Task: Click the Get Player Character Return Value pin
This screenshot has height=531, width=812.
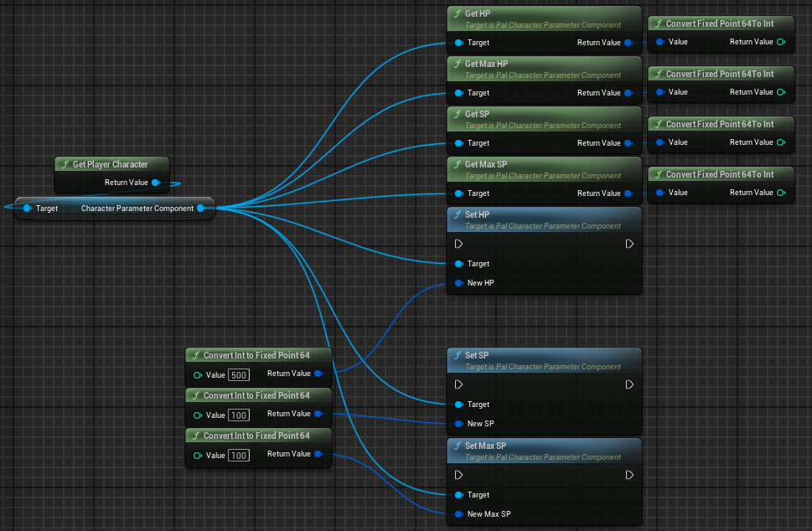Action: coord(156,182)
